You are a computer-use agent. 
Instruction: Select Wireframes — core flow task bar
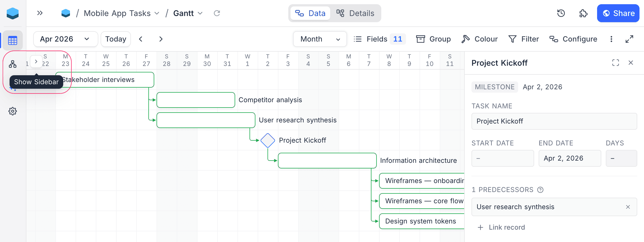click(422, 201)
